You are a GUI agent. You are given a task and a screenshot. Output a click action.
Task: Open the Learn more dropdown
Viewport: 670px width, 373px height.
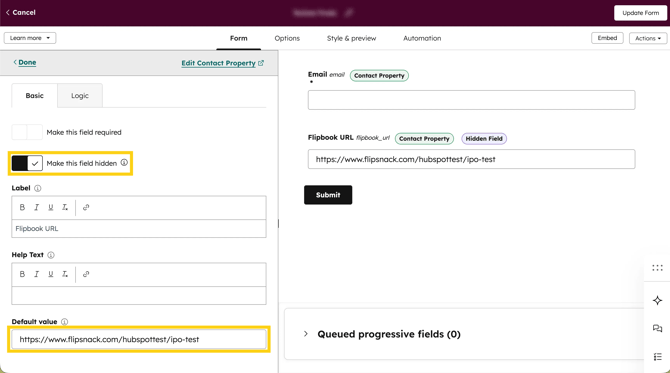point(30,38)
